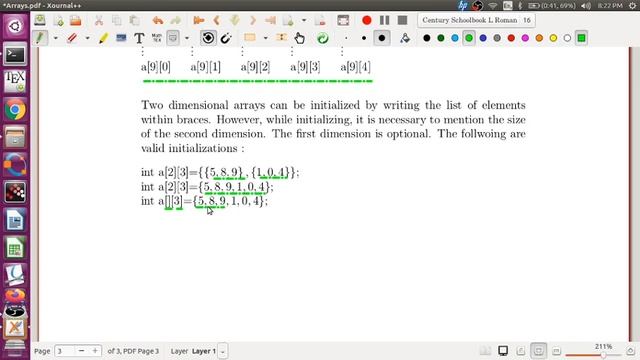Image resolution: width=640 pixels, height=360 pixels.
Task: Toggle presentation mode monitor icon
Action: click(x=503, y=351)
